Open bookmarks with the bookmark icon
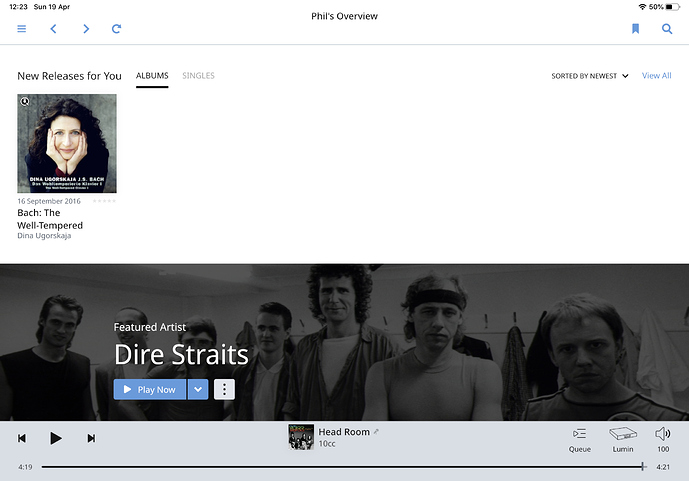 click(635, 29)
